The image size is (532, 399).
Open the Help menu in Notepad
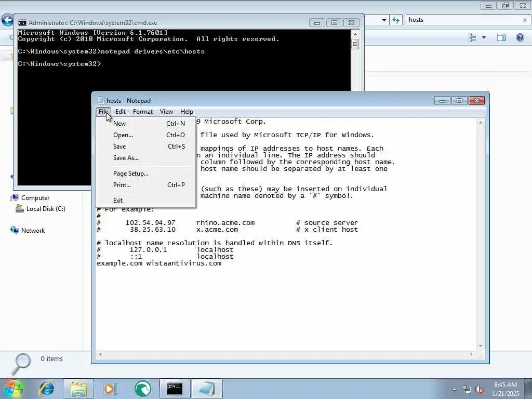point(187,112)
